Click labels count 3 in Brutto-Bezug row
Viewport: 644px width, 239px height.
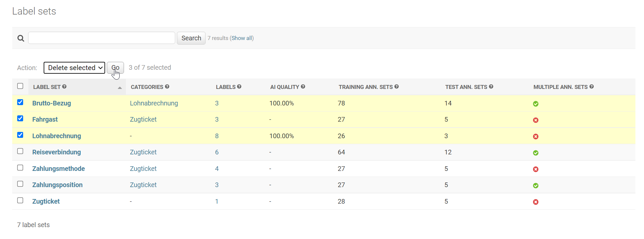(x=217, y=103)
